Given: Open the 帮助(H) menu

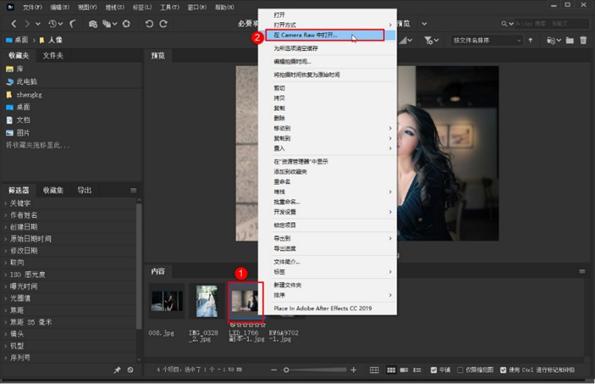Looking at the screenshot, I should pyautogui.click(x=225, y=7).
